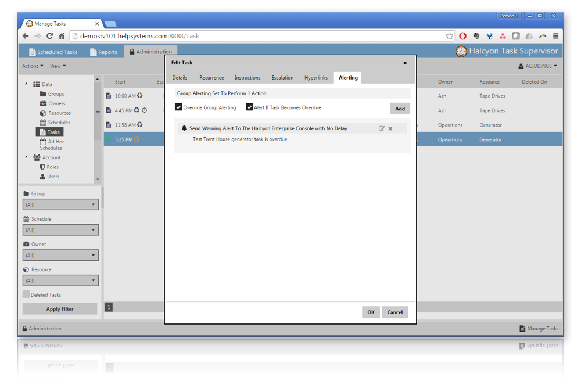
Task: Click the Manage Tasks status bar entry
Action: click(x=539, y=329)
